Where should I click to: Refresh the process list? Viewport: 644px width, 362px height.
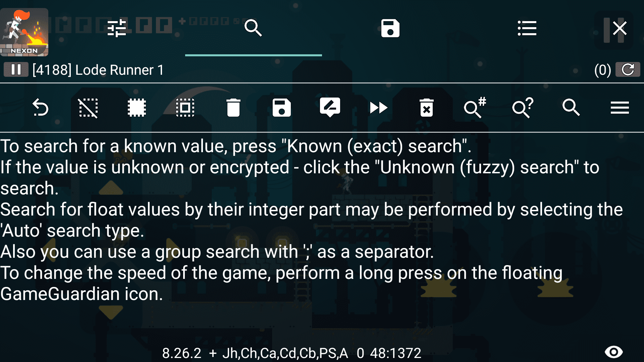(628, 69)
